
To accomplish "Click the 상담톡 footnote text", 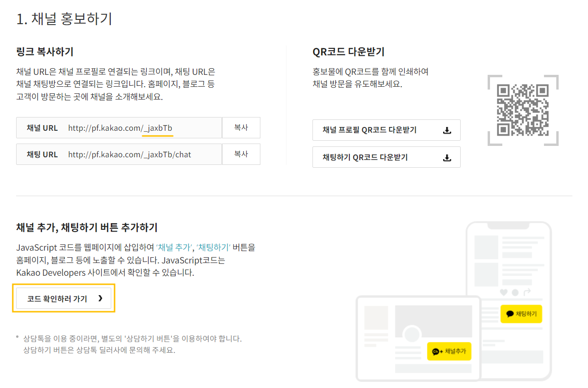I will point(132,344).
